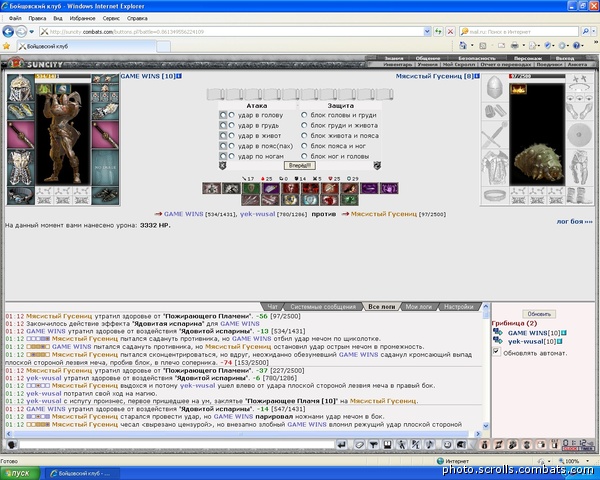Open the dropdown arrow beside the Home icon
The image size is (600, 480).
[472, 46]
